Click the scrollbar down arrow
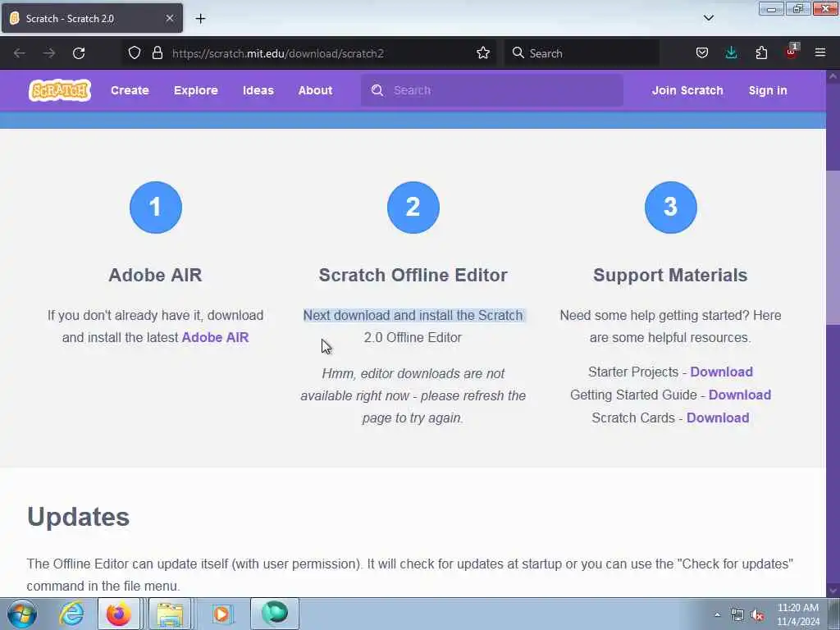 [833, 591]
